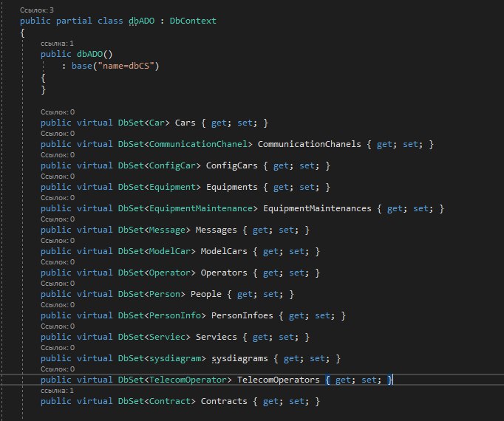Open CodeLens references above the Cars property
This screenshot has height=421, width=504.
[58, 112]
